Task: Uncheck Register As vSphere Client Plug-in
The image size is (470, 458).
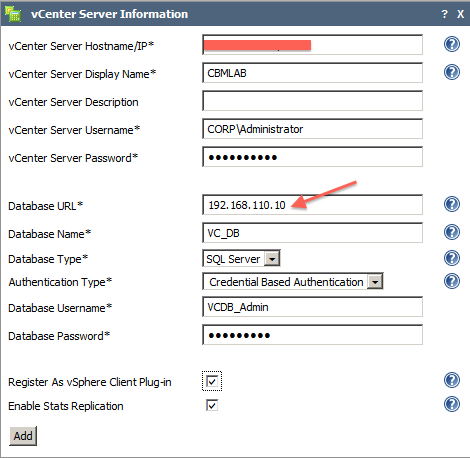Action: pos(212,381)
